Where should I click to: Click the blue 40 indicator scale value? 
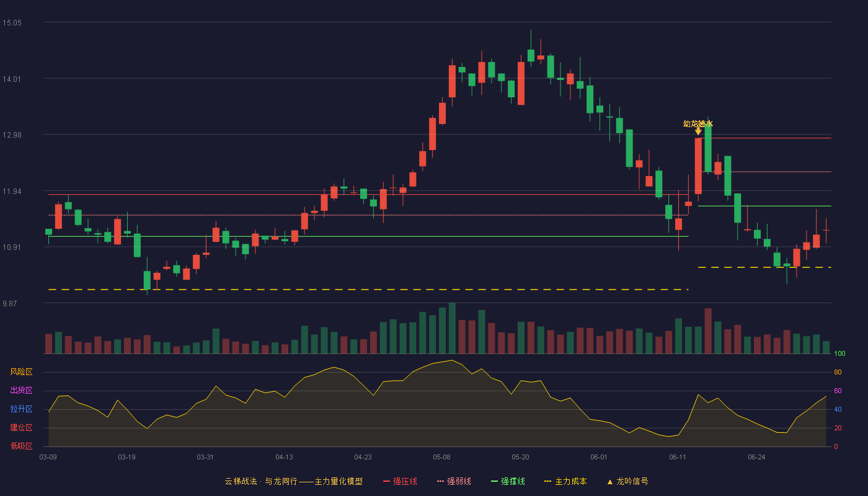pyautogui.click(x=838, y=409)
